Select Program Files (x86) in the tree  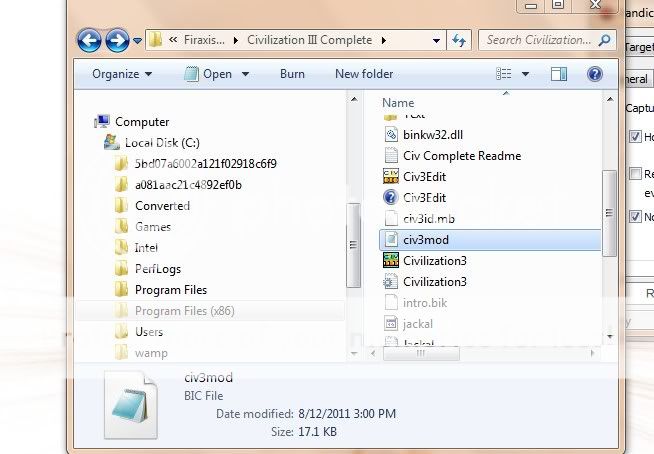click(x=184, y=311)
